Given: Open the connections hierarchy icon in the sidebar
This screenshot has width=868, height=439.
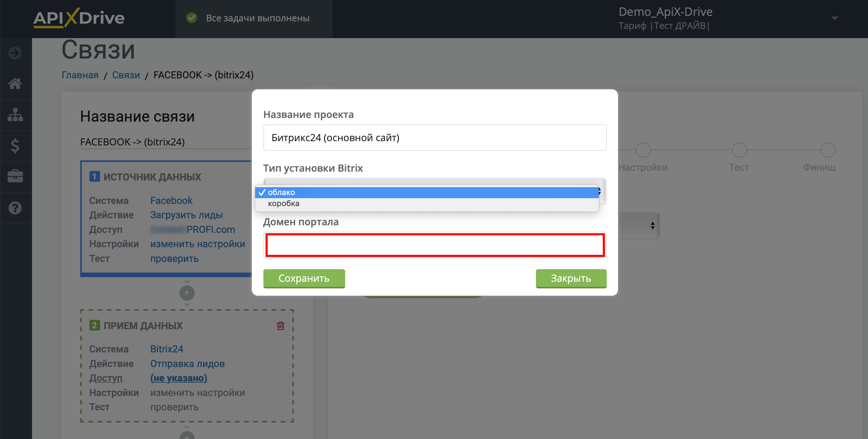Looking at the screenshot, I should tap(15, 115).
